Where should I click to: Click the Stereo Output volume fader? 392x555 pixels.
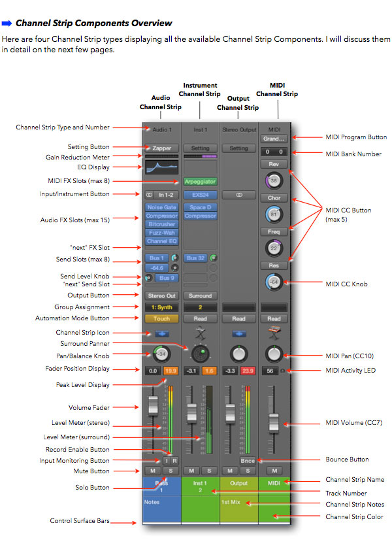[231, 412]
